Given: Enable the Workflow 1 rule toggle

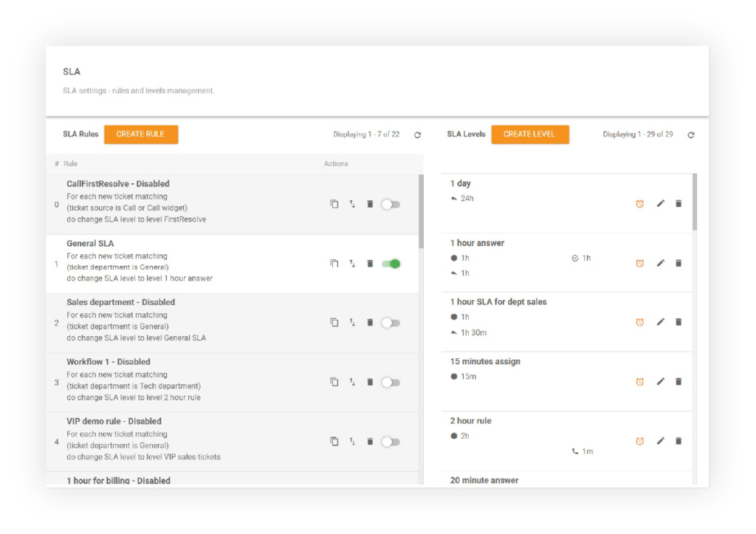Looking at the screenshot, I should coord(391,382).
